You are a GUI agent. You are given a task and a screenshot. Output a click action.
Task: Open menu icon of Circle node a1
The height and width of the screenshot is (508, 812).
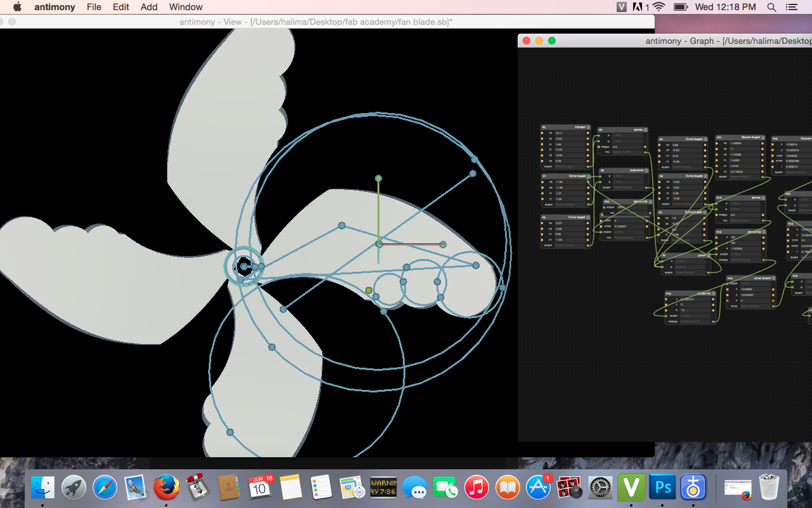[589, 176]
